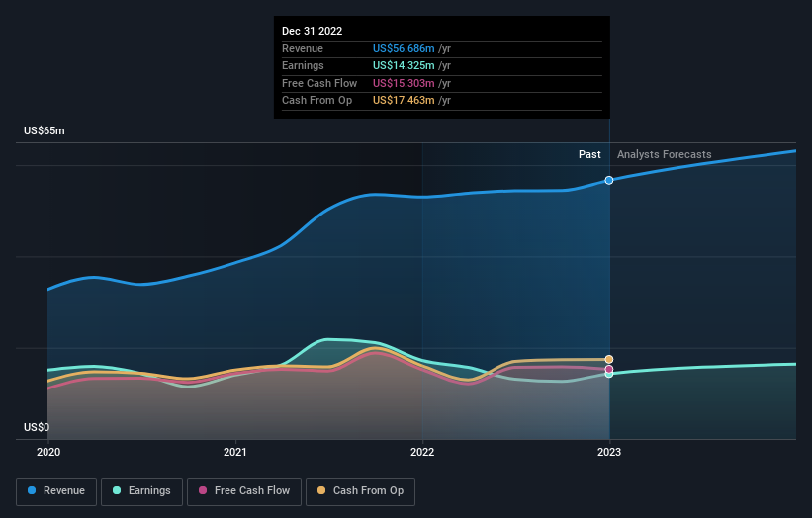Click the Dec 31 2022 tooltip date
The image size is (812, 518).
coord(312,31)
